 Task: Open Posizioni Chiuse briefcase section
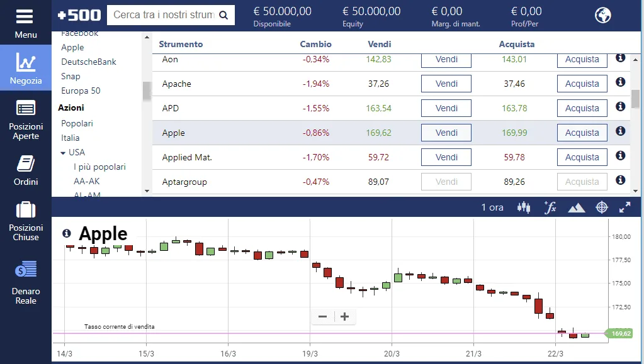[x=25, y=221]
